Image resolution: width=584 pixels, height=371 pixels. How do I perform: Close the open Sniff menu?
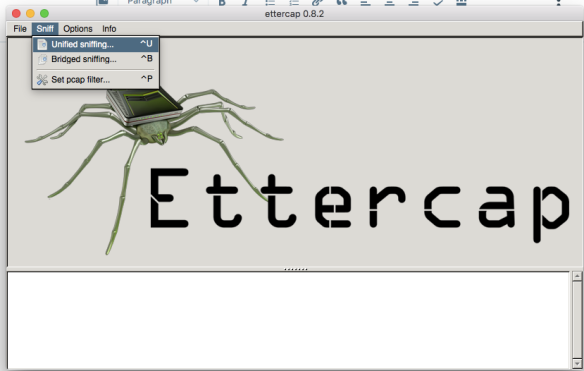[x=45, y=29]
